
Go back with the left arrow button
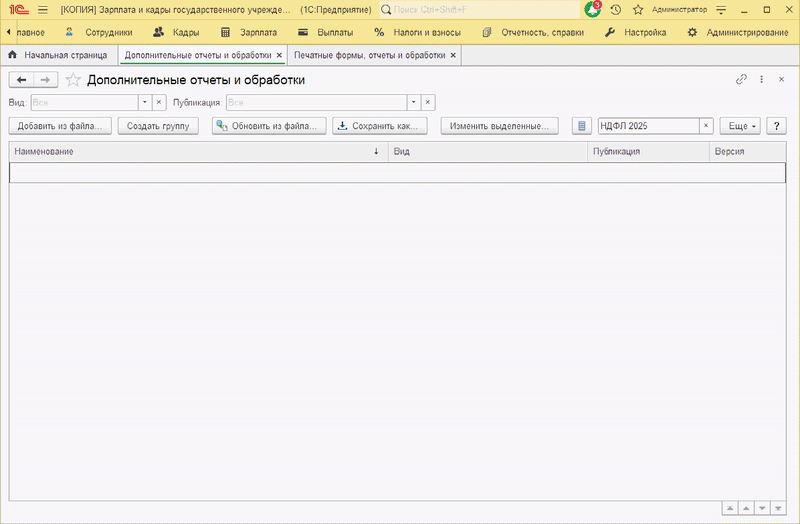[x=21, y=80]
